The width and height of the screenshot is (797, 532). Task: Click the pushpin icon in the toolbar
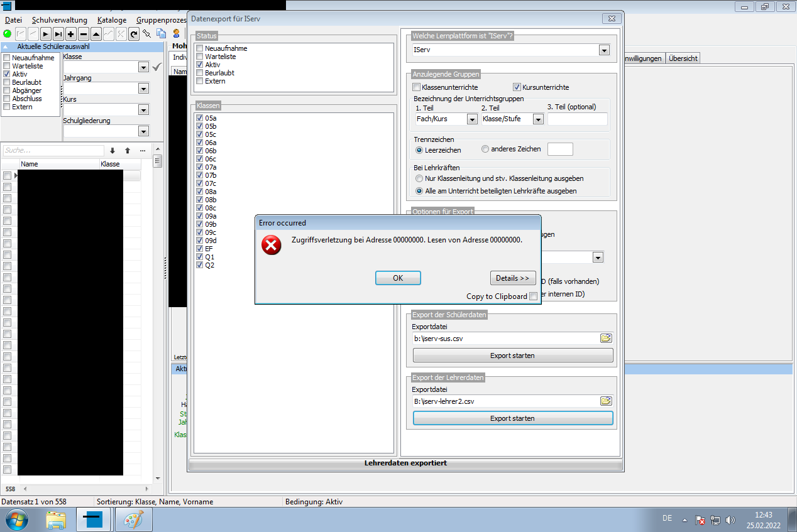tap(147, 34)
